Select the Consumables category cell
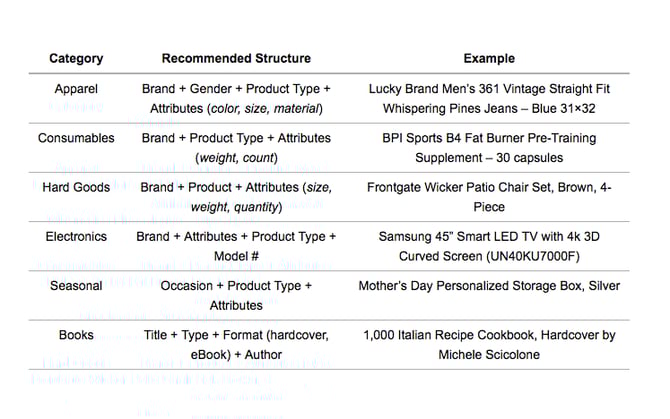The width and height of the screenshot is (670, 419). 76,138
